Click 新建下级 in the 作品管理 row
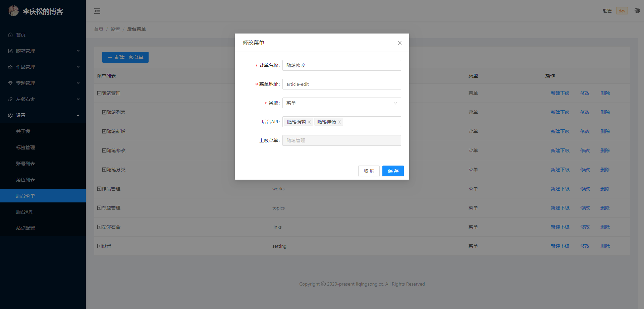 click(x=560, y=189)
